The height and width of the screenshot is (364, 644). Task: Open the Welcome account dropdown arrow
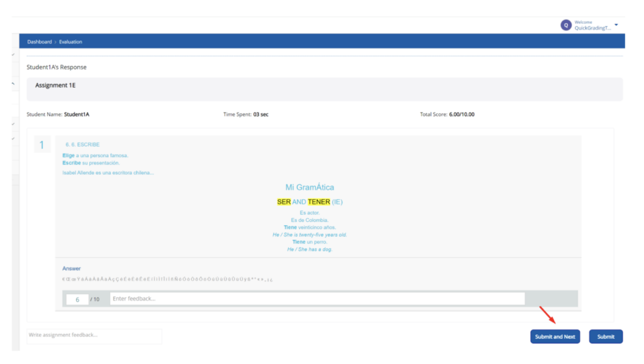[616, 25]
